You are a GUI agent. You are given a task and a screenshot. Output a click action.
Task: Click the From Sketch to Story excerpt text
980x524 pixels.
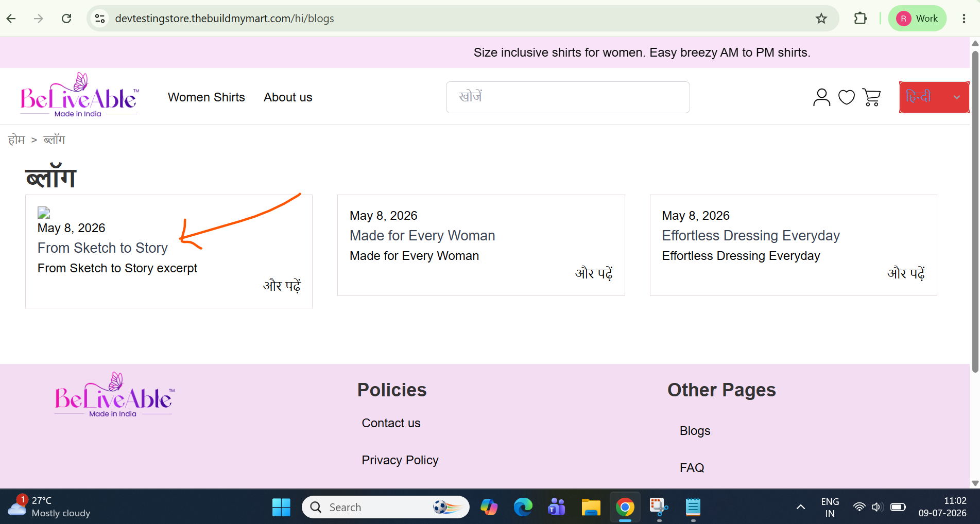click(117, 268)
